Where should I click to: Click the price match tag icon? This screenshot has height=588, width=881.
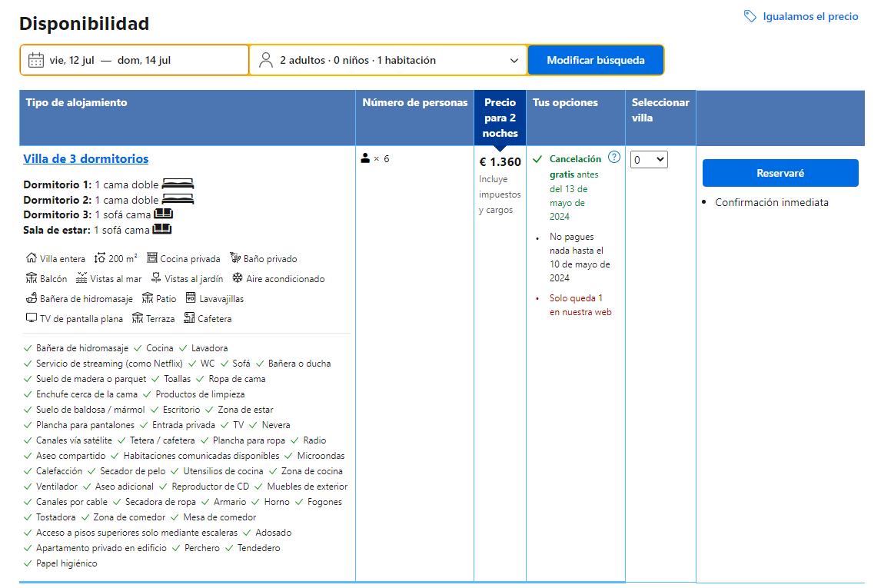[750, 16]
